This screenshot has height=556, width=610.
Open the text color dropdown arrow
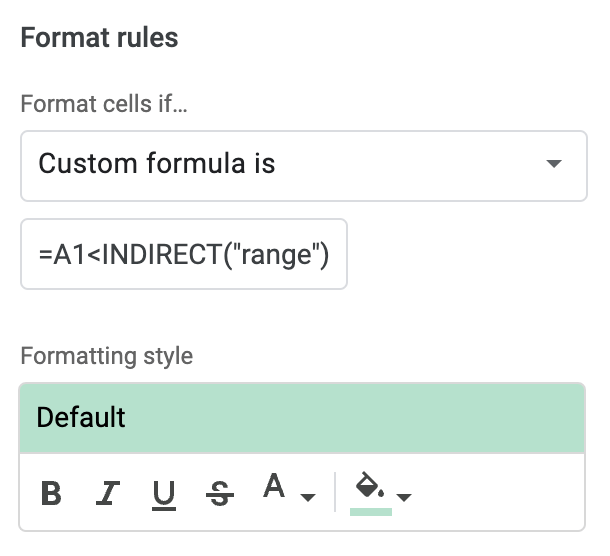coord(308,497)
